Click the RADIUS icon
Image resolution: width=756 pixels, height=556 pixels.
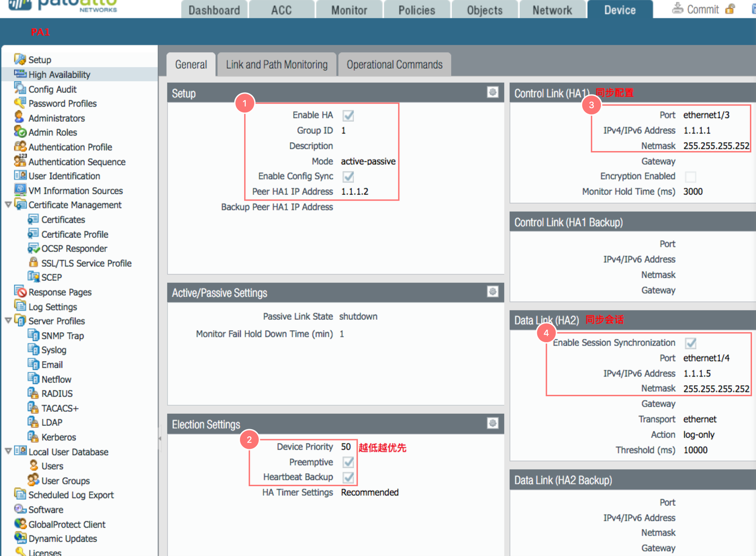(x=33, y=393)
